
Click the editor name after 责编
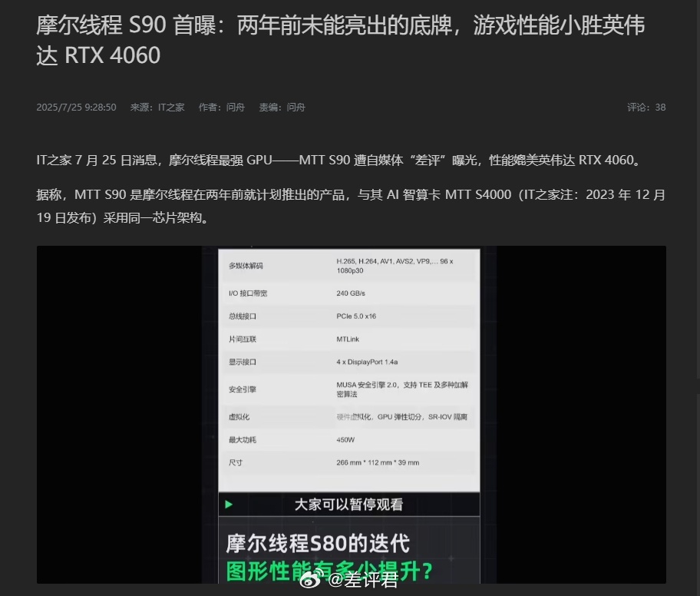[296, 108]
